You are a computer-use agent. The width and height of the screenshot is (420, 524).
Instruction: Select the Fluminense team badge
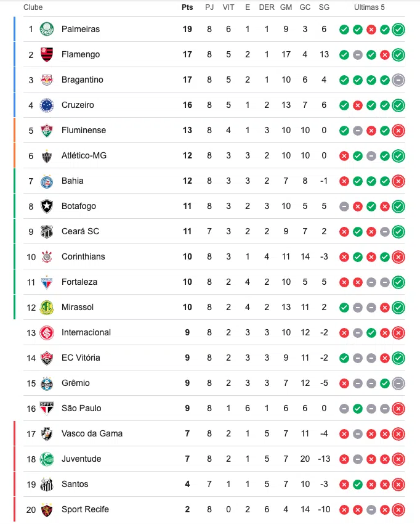point(48,130)
